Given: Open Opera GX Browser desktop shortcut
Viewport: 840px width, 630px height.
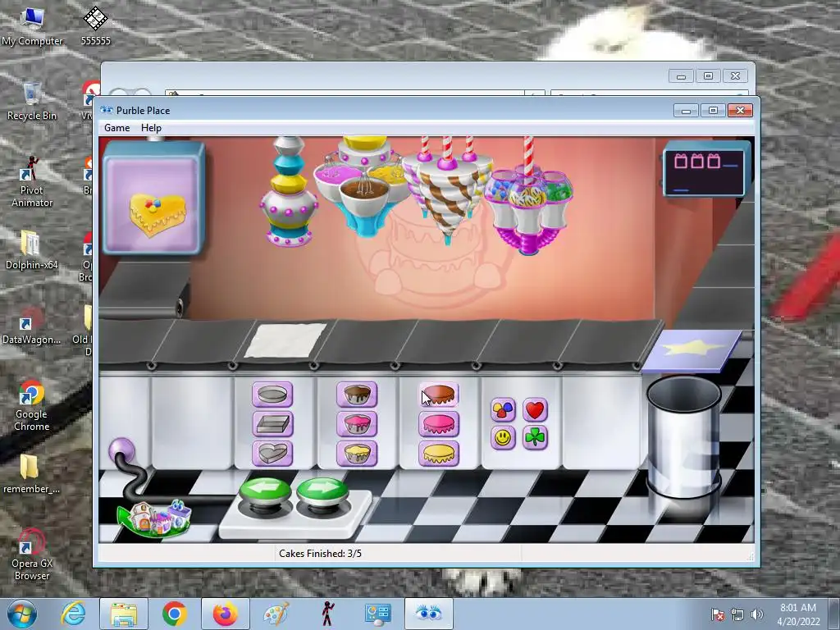Looking at the screenshot, I should (x=32, y=555).
